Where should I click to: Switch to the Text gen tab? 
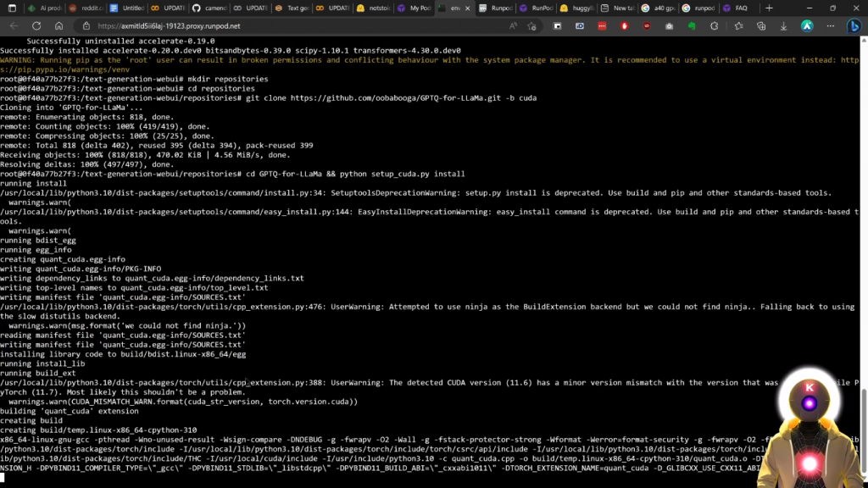tap(292, 8)
